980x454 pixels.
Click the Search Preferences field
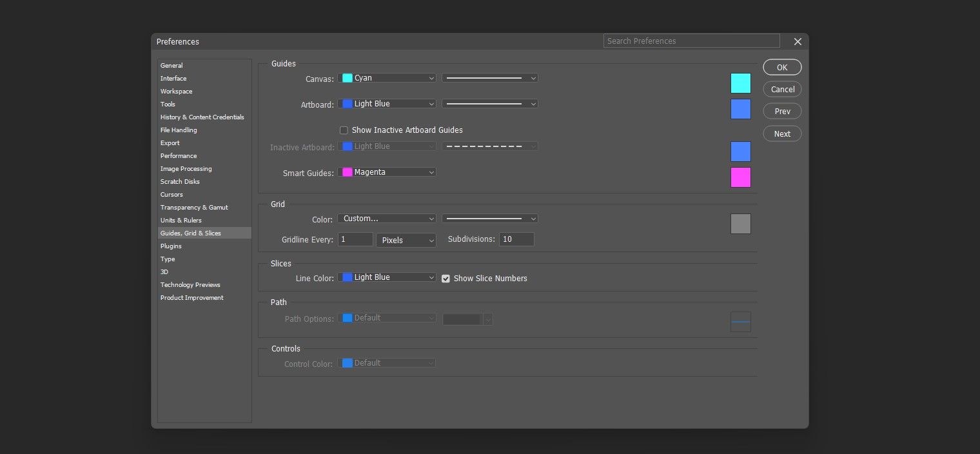(x=691, y=41)
